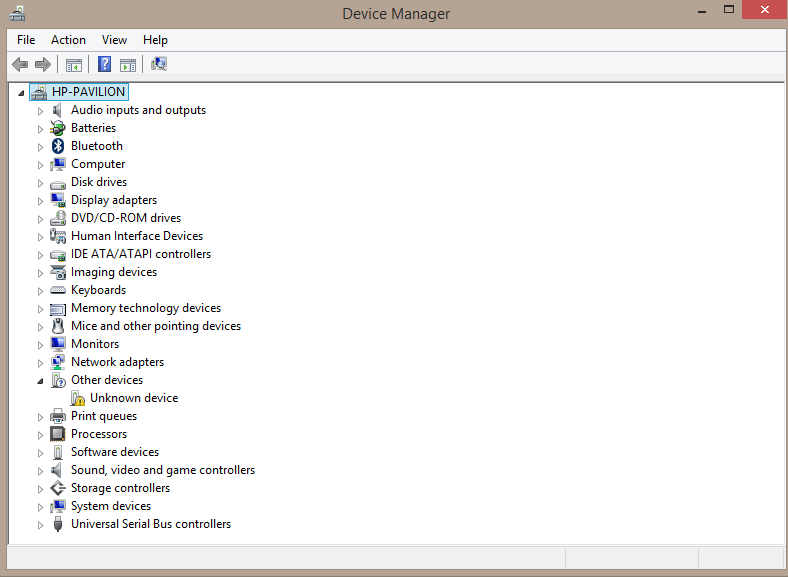Click the DVD/CD-ROM drives icon

pyautogui.click(x=58, y=218)
